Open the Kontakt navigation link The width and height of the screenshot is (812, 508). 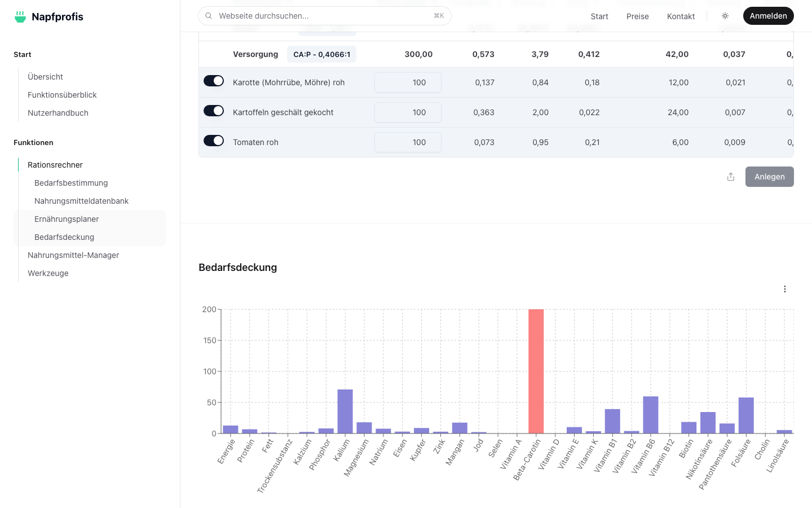click(681, 16)
